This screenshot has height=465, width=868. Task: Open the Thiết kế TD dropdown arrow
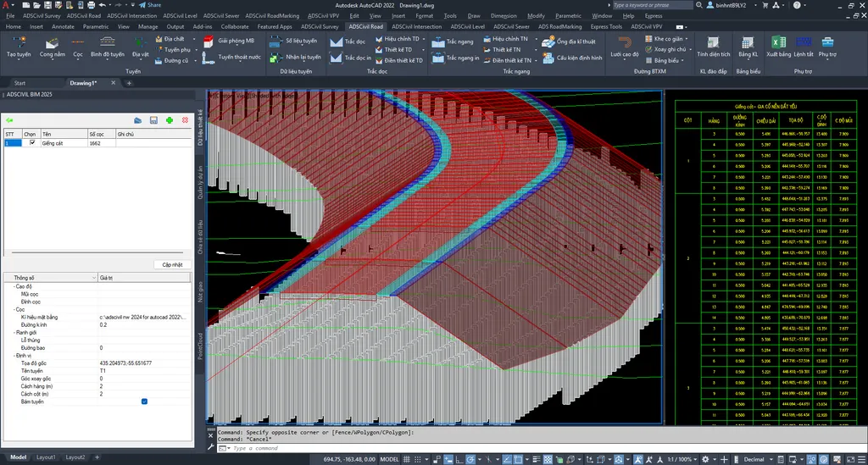(424, 50)
